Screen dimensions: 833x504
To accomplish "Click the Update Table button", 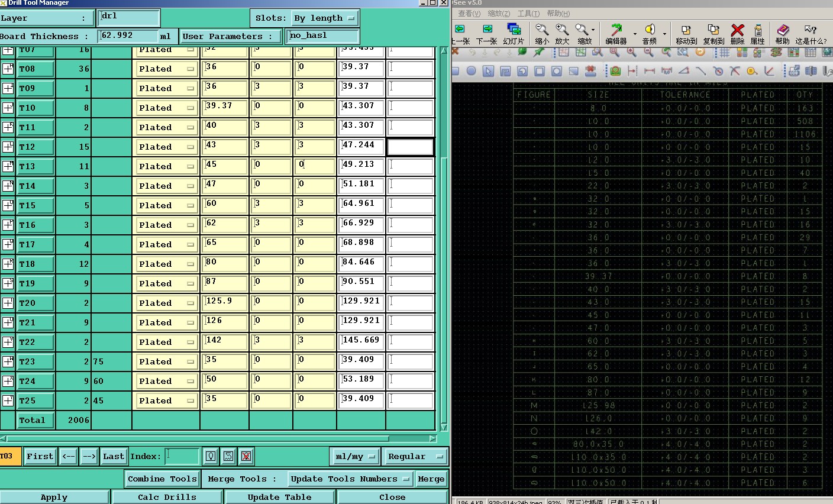I will pos(279,497).
